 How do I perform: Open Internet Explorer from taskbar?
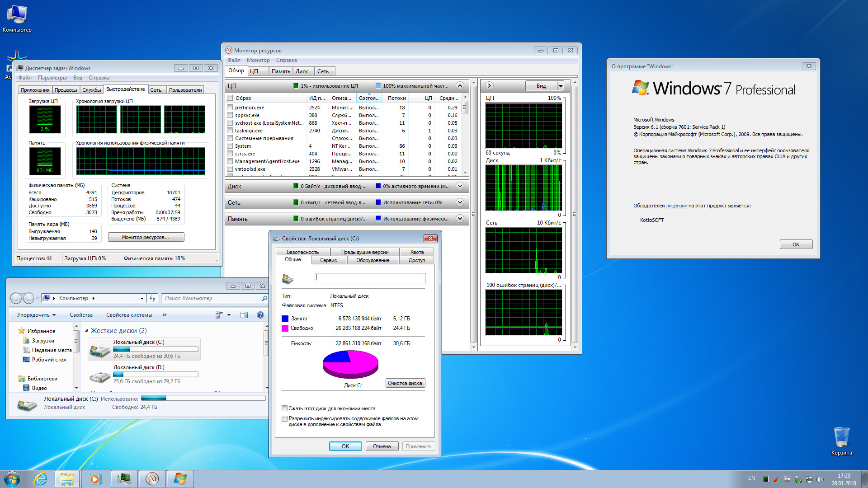[x=40, y=479]
